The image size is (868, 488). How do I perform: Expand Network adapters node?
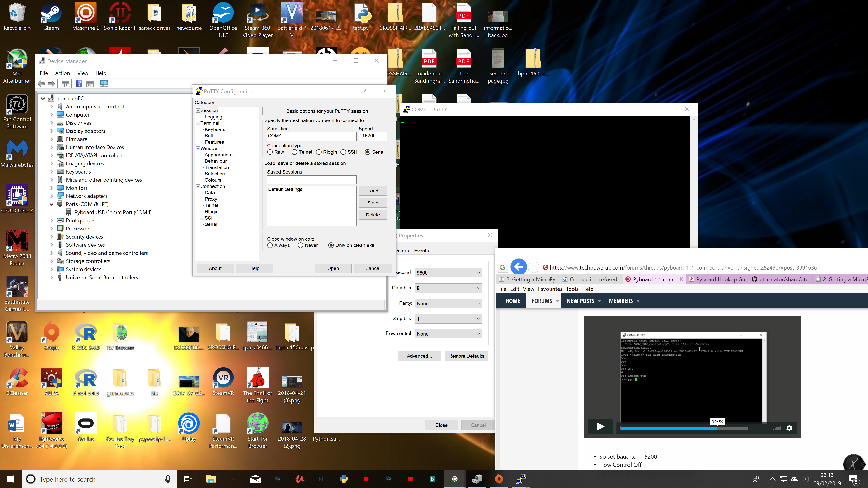(x=52, y=196)
